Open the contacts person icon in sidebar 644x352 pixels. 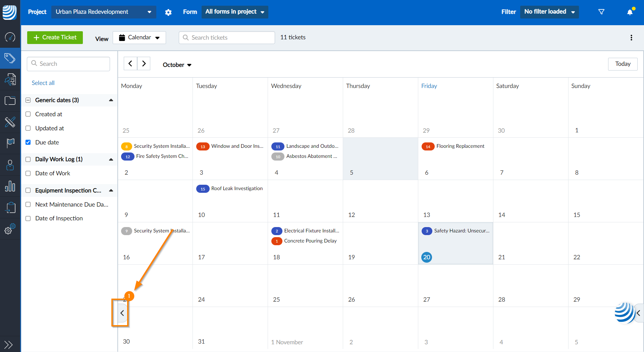pos(10,165)
